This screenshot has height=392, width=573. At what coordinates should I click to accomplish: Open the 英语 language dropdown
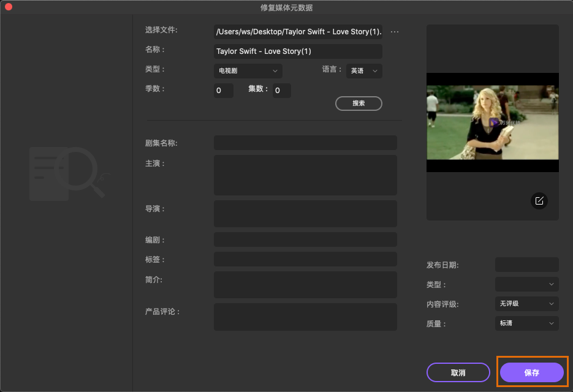click(x=364, y=71)
